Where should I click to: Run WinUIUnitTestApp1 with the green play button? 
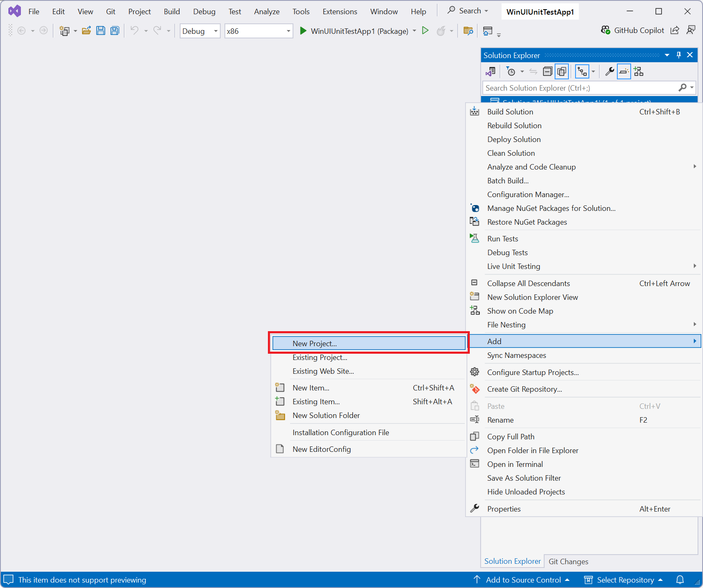pyautogui.click(x=425, y=30)
